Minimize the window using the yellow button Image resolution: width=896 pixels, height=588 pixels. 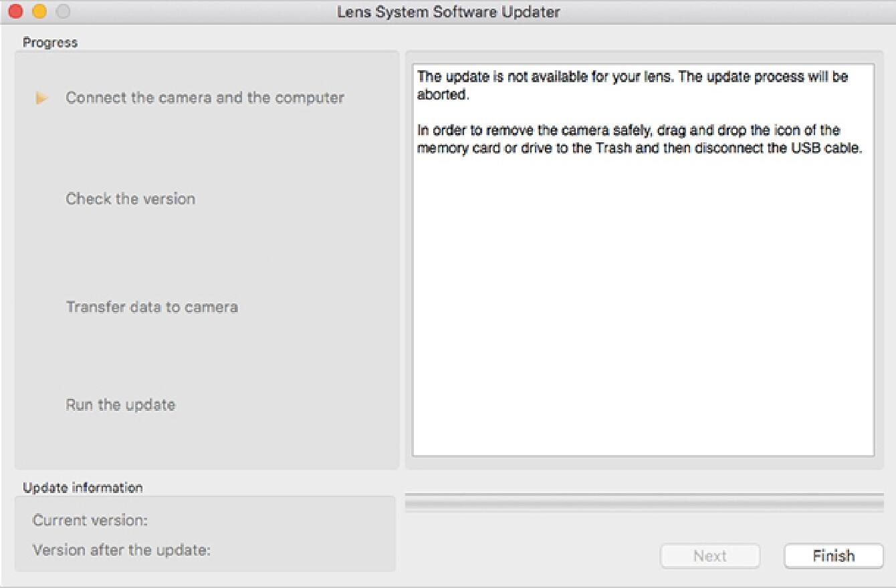[39, 11]
